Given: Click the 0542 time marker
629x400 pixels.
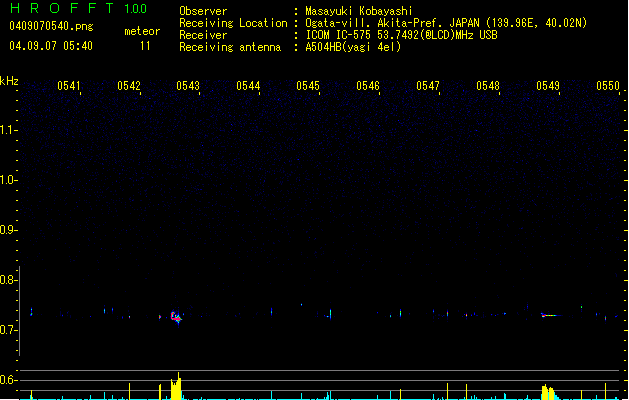Looking at the screenshot, I should 129,86.
